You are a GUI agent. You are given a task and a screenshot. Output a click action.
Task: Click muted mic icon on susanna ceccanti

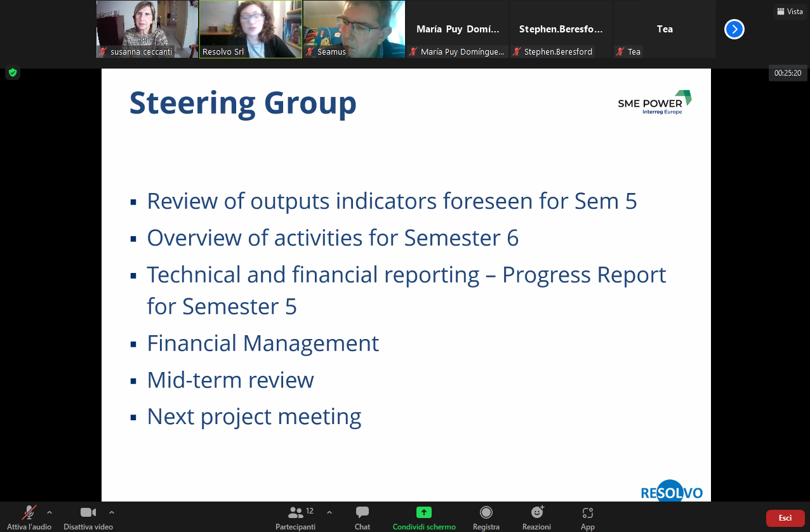click(103, 52)
